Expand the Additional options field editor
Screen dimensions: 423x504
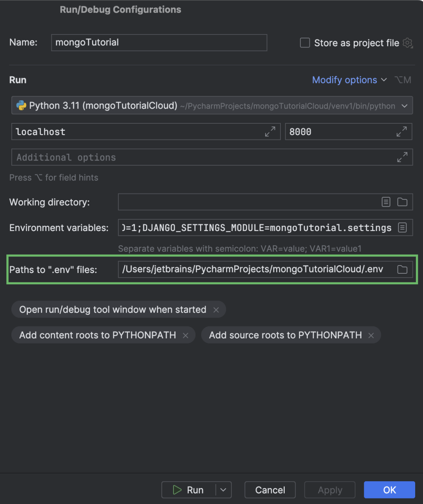(x=402, y=157)
